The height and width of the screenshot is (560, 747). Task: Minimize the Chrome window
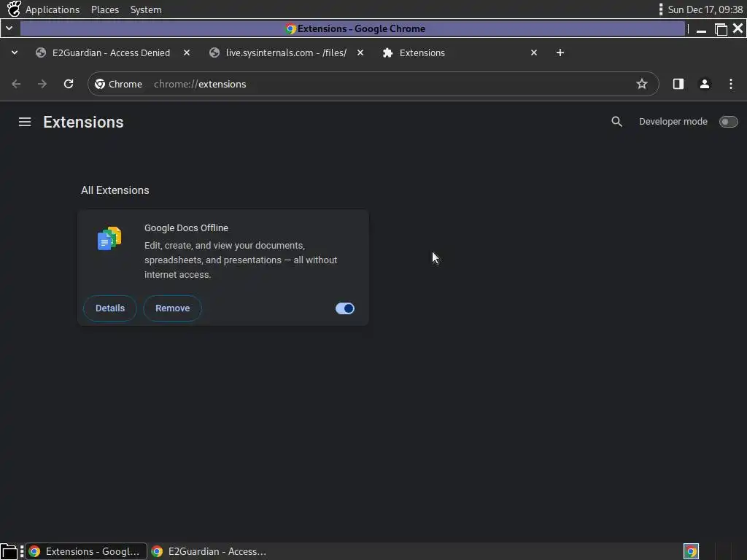click(701, 29)
